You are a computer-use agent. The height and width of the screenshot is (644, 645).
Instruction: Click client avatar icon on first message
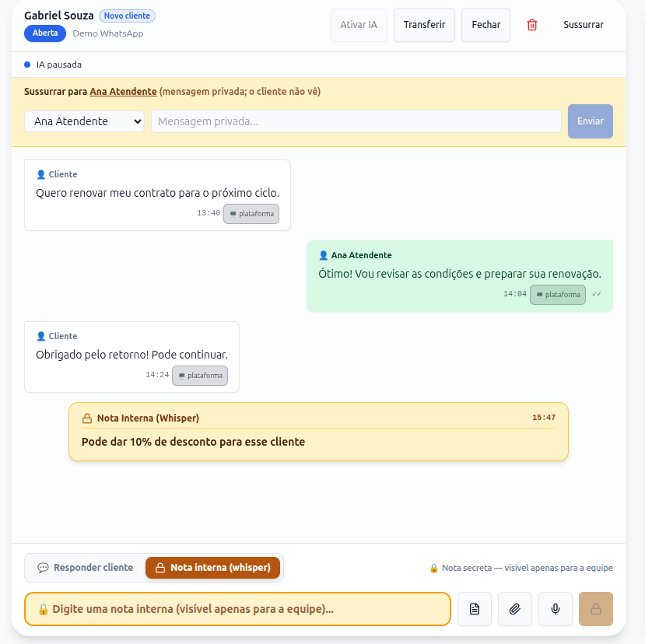(x=40, y=174)
